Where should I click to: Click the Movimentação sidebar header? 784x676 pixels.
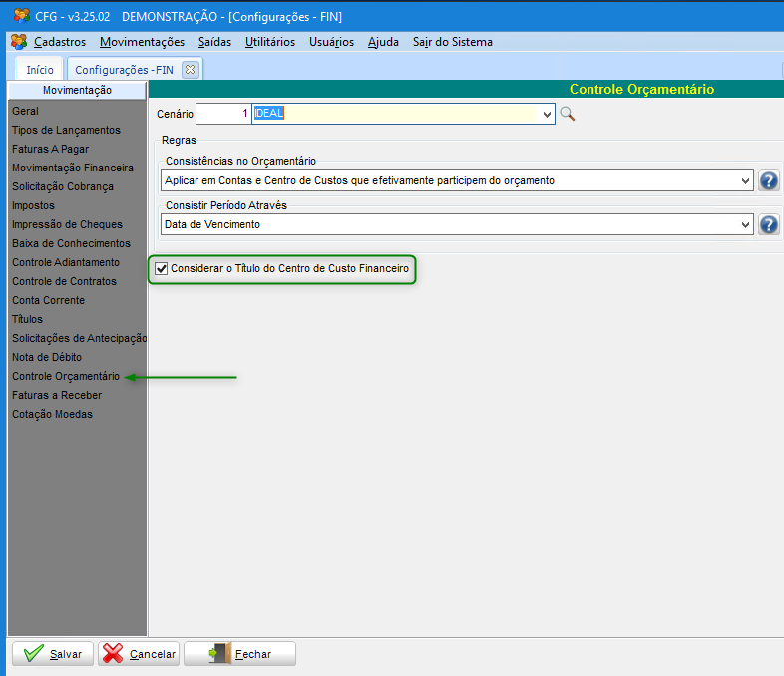pos(77,91)
